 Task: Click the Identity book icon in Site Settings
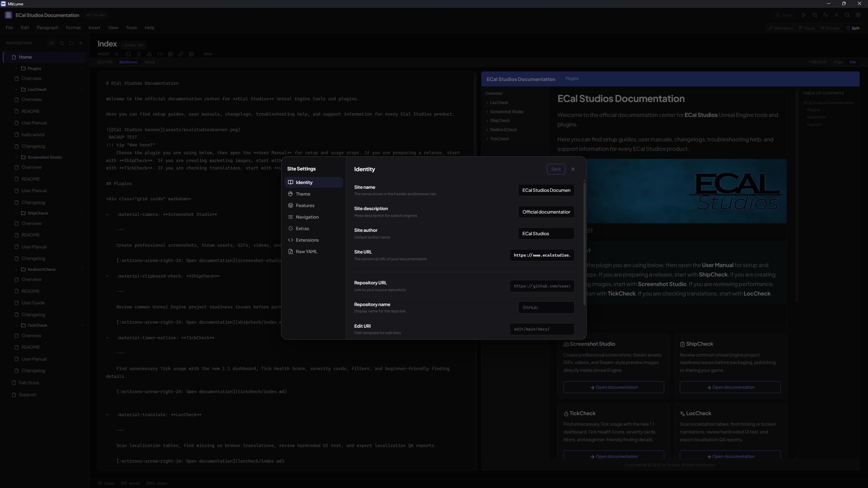pos(291,182)
